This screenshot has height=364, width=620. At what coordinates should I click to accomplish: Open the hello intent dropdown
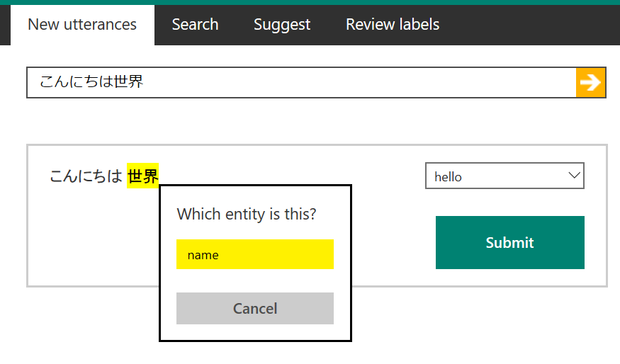505,176
